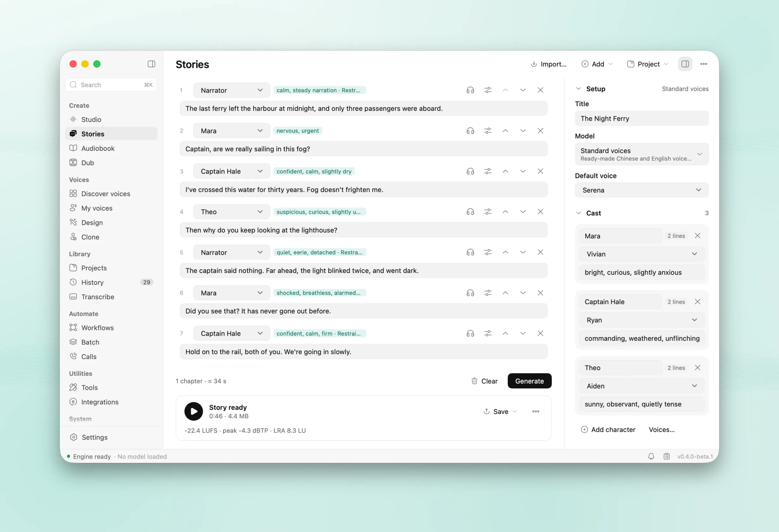Viewport: 779px width, 532px height.
Task: Change Mara's voice from Vivian
Action: [x=642, y=254]
